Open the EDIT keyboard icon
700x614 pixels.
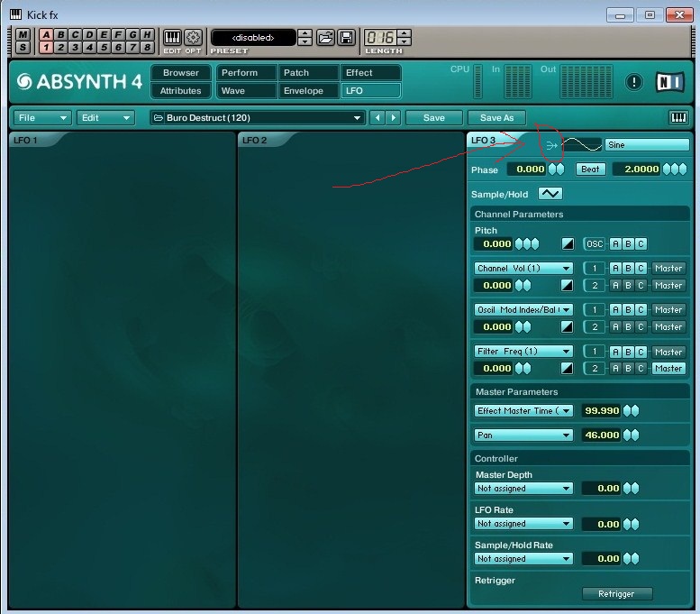click(x=172, y=37)
